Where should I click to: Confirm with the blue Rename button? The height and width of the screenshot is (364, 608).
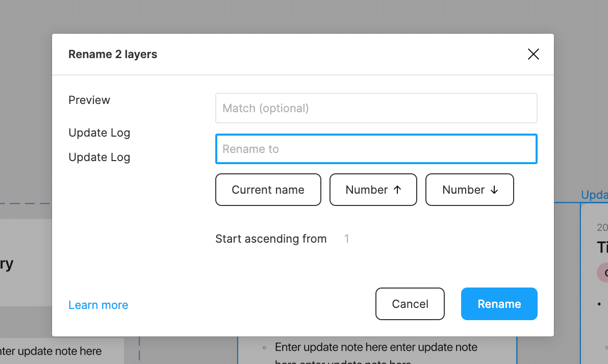499,304
